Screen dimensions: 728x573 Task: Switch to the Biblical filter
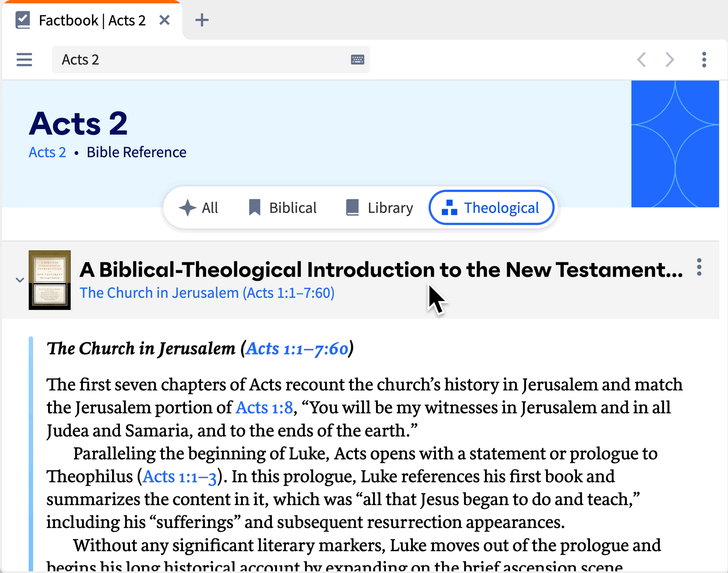point(282,208)
